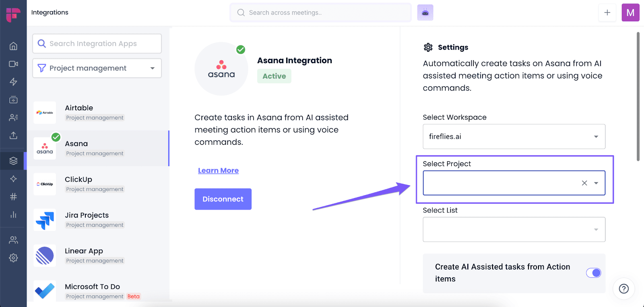Toggle Create AI Assisted tasks switch
This screenshot has width=644, height=307.
click(x=594, y=273)
